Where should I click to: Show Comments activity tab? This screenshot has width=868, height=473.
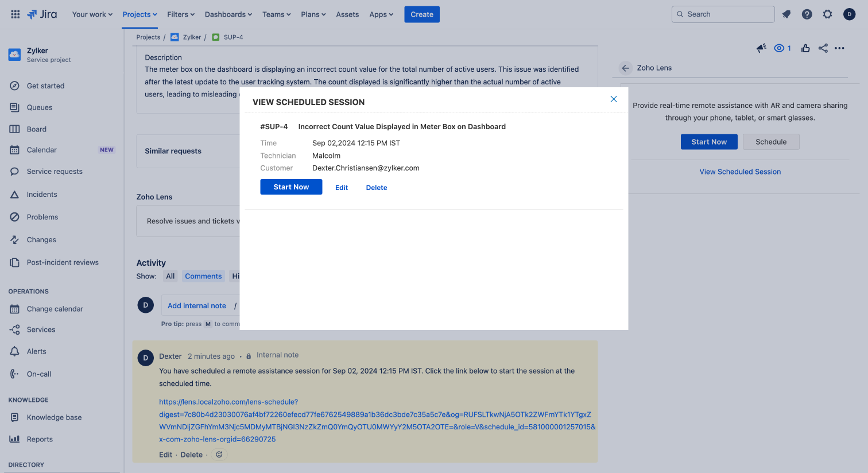[x=203, y=276]
